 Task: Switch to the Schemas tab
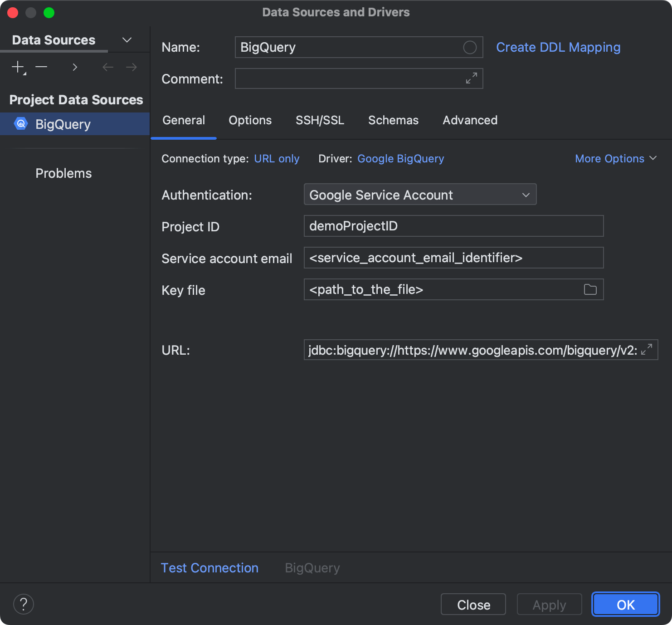click(393, 120)
